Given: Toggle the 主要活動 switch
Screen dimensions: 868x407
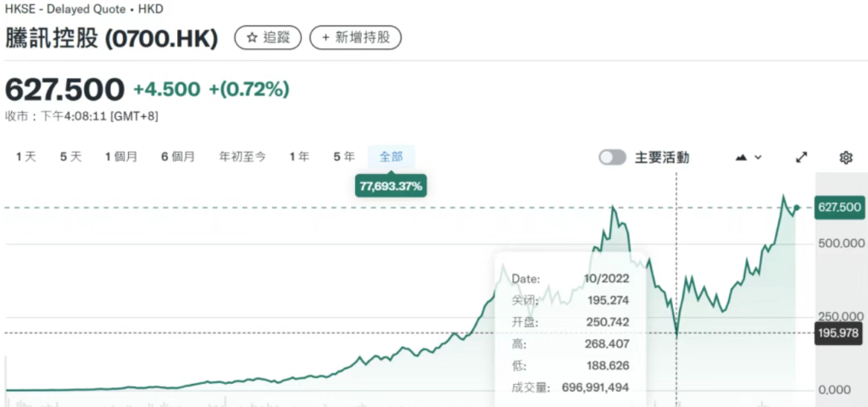Looking at the screenshot, I should click(x=612, y=157).
